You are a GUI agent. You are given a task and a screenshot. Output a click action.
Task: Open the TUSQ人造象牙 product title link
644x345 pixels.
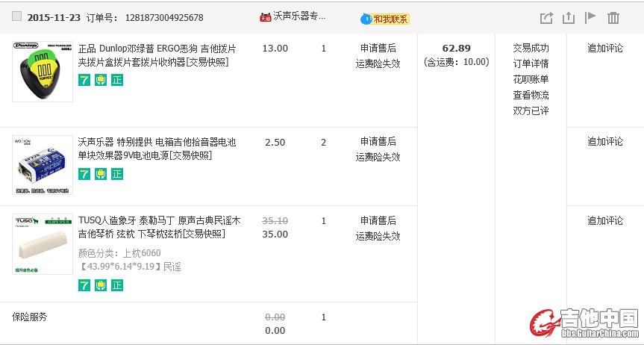coord(159,221)
